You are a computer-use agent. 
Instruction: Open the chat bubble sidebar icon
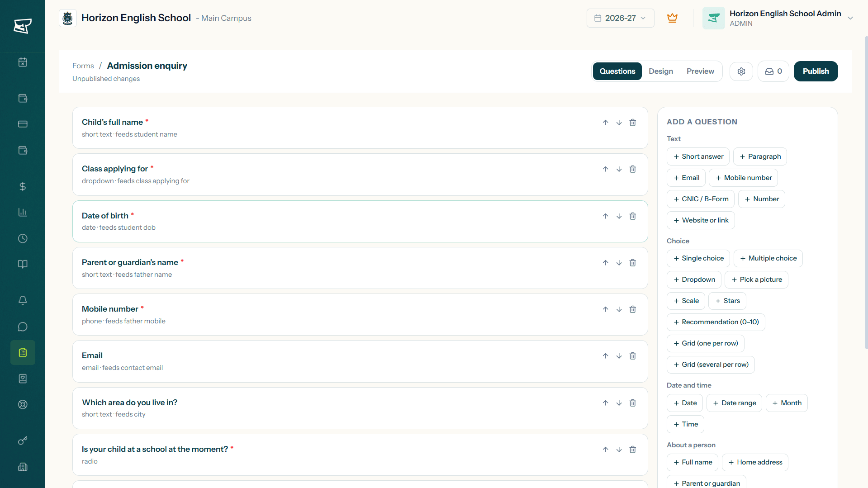point(23,327)
